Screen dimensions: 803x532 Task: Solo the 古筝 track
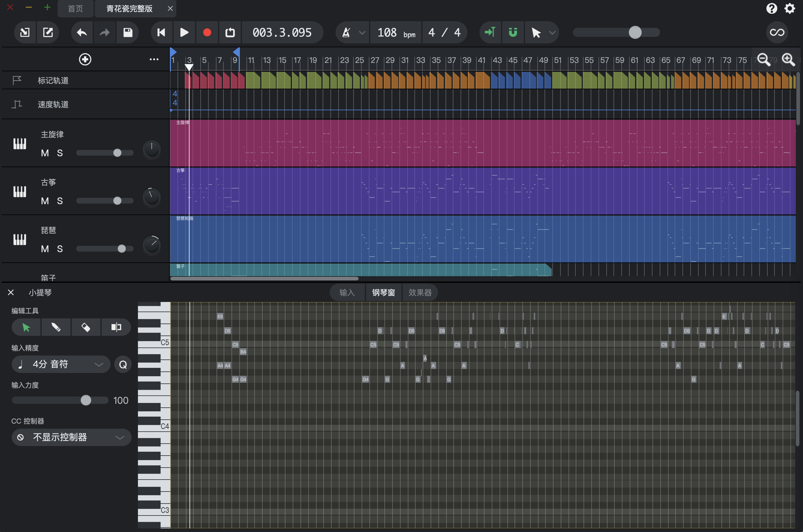60,201
